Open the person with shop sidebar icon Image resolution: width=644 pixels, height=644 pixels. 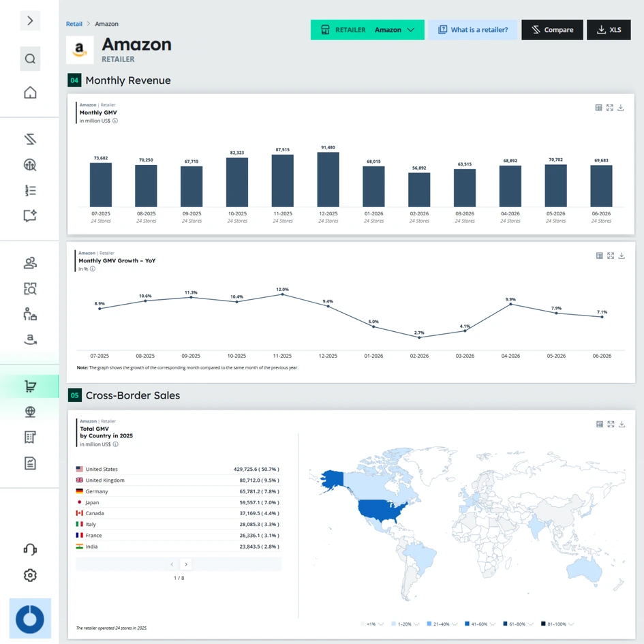point(30,314)
